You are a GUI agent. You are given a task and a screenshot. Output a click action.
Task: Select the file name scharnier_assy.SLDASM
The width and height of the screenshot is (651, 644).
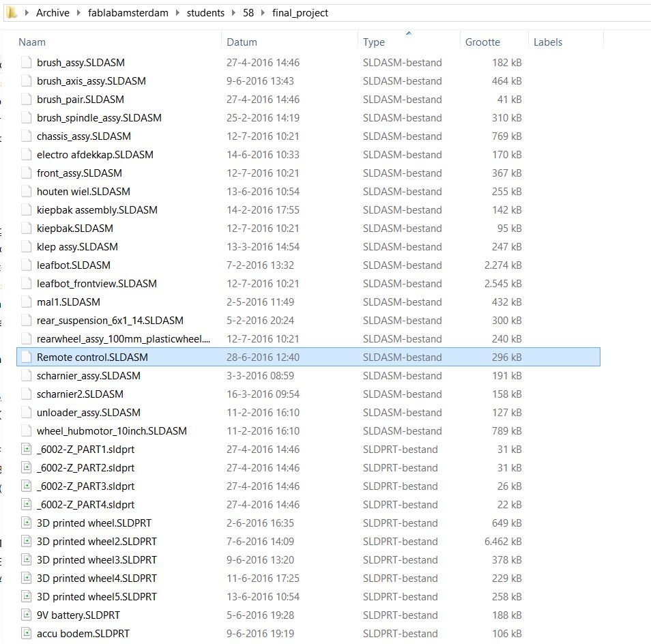pos(89,376)
